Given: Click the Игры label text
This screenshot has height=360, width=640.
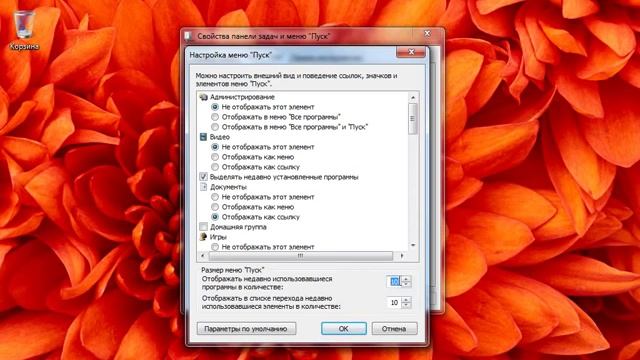Looking at the screenshot, I should [218, 237].
